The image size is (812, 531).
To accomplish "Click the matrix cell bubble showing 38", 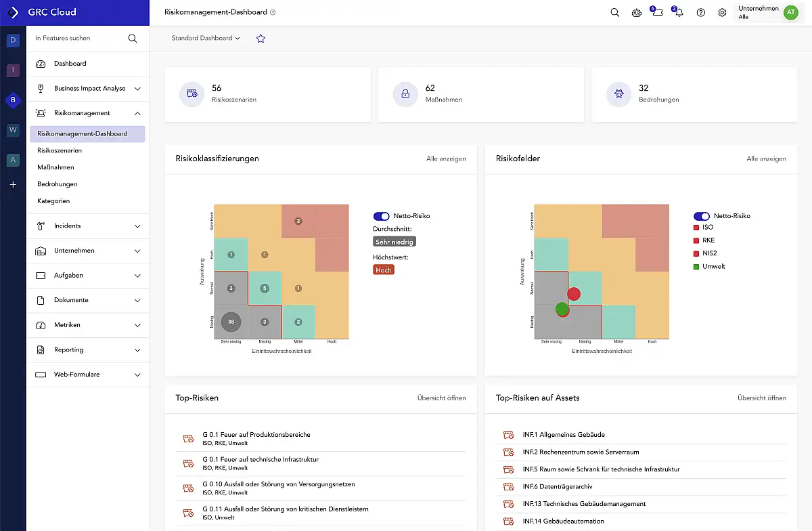I will click(x=231, y=322).
